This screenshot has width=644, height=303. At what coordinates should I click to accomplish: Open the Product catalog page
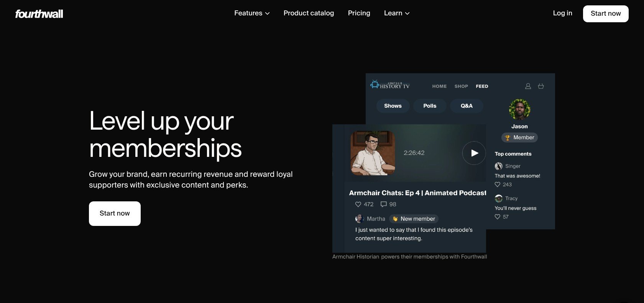point(309,13)
